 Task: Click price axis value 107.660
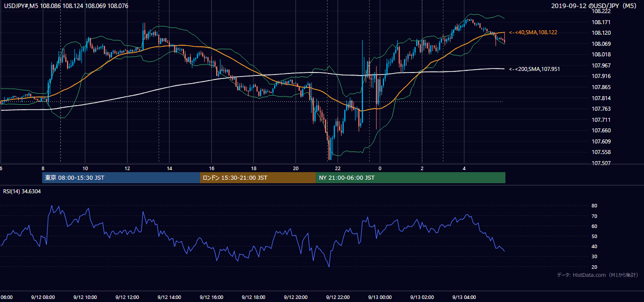(601, 130)
